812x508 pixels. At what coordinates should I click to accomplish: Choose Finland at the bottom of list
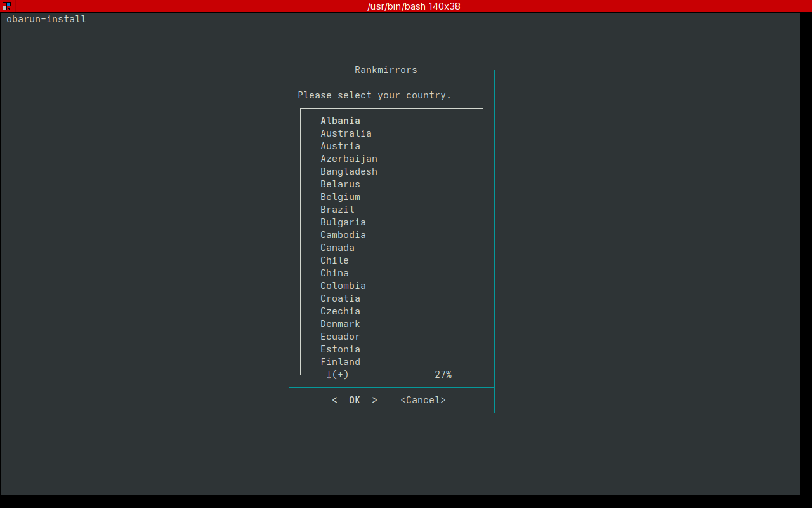pos(340,362)
